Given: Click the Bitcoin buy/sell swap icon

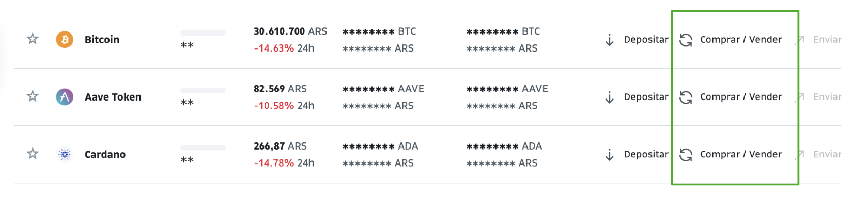Looking at the screenshot, I should tap(686, 40).
